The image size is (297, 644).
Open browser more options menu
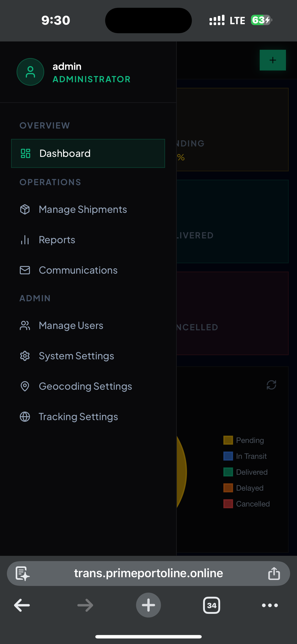click(270, 605)
